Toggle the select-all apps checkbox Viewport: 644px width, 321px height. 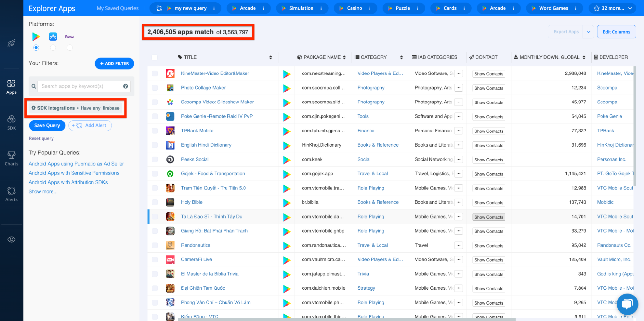coord(155,57)
